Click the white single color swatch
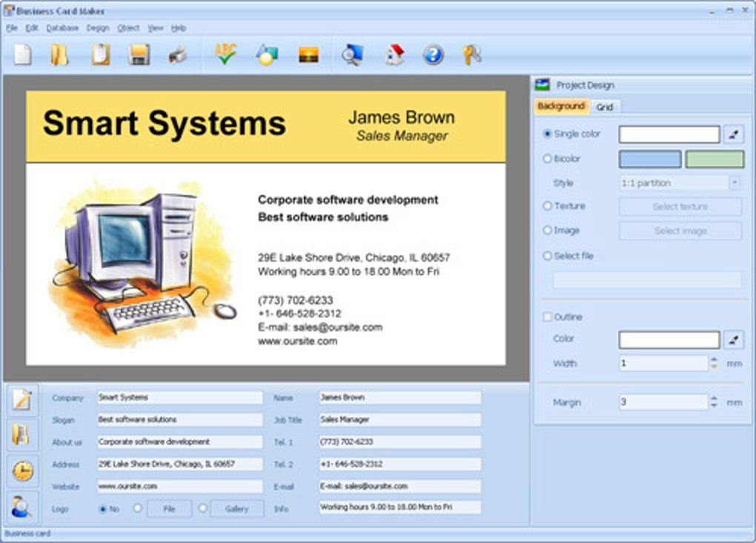This screenshot has height=543, width=756. pos(669,134)
